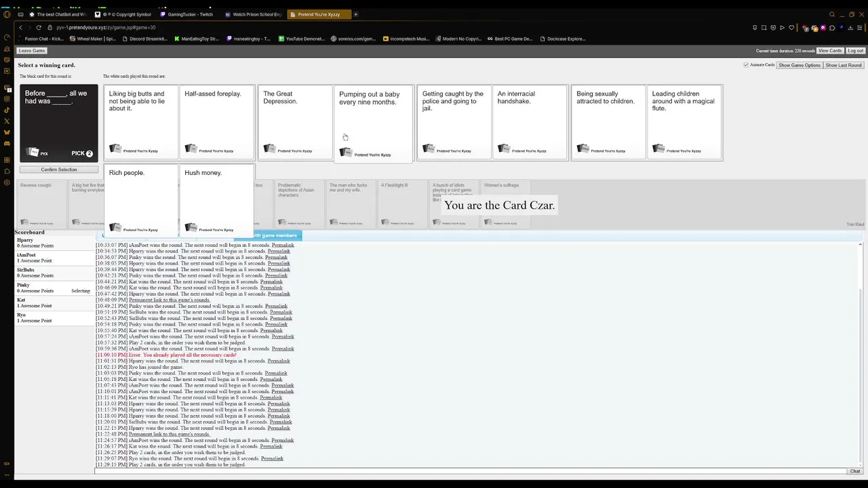Select the "The Great Depression." white card
Screen dimensions: 868x488
(295, 123)
